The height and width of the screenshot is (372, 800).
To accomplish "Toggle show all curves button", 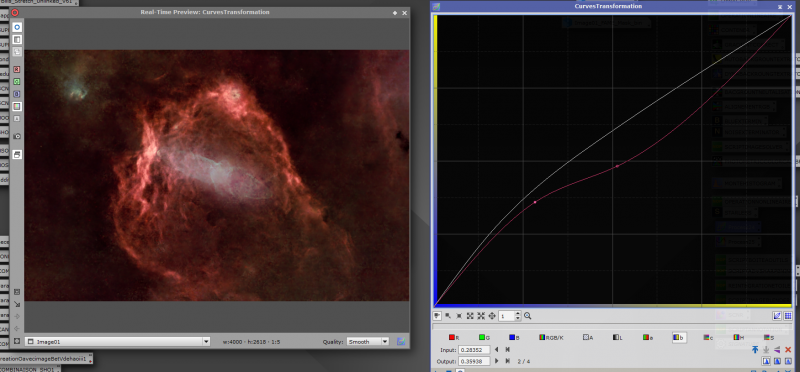I will click(x=777, y=316).
